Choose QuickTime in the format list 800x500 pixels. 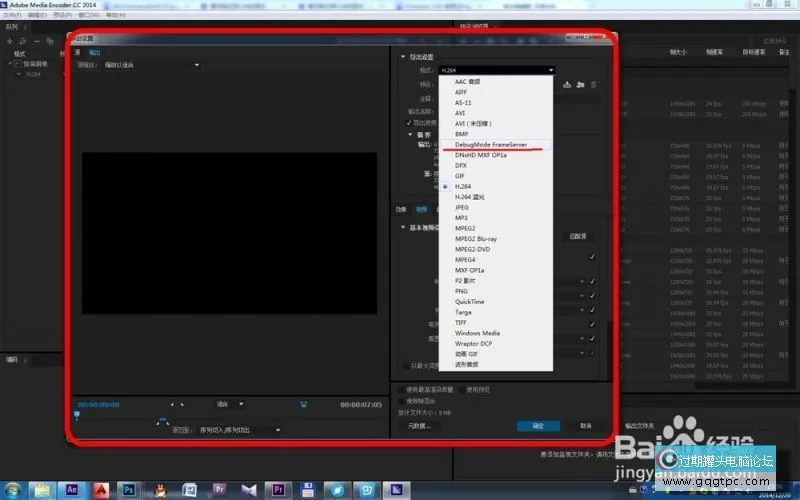pyautogui.click(x=469, y=301)
